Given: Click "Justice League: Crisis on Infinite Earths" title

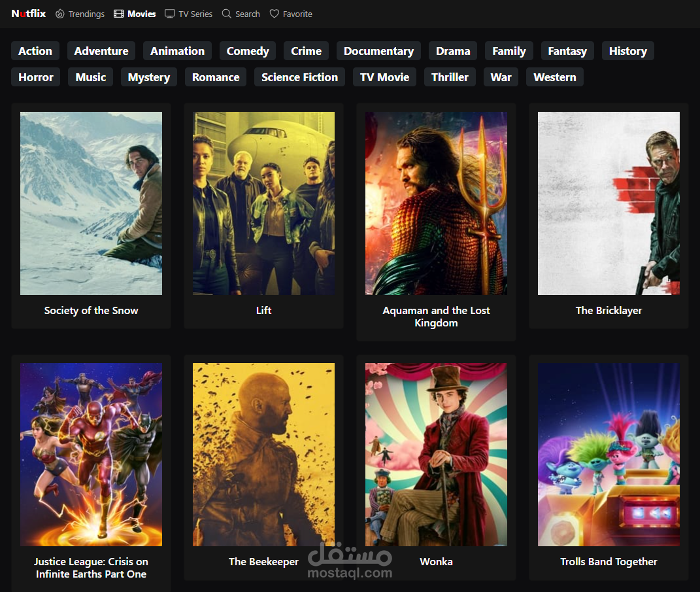Looking at the screenshot, I should (x=91, y=568).
